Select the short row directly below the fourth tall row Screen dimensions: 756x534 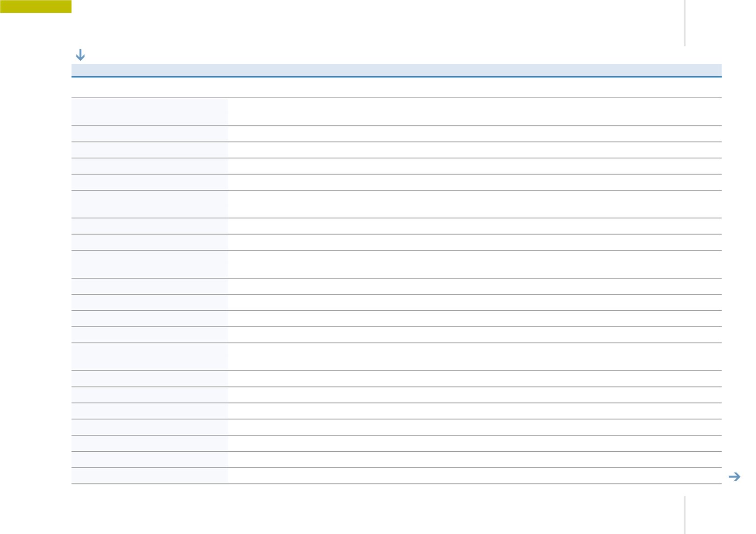[396, 379]
